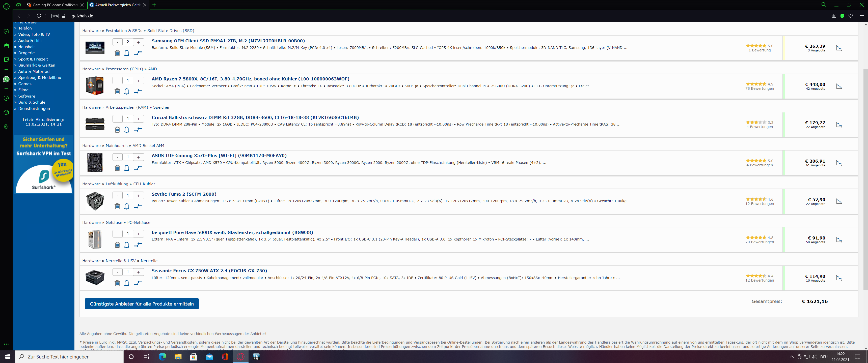Toggle the ad blocker shield in the toolbar
The height and width of the screenshot is (363, 868).
click(x=842, y=16)
